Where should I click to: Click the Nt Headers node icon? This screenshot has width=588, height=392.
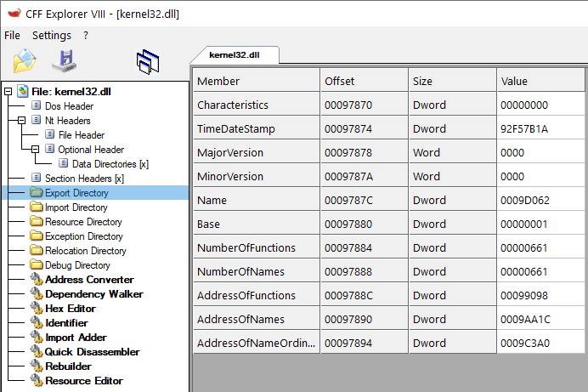(x=36, y=120)
